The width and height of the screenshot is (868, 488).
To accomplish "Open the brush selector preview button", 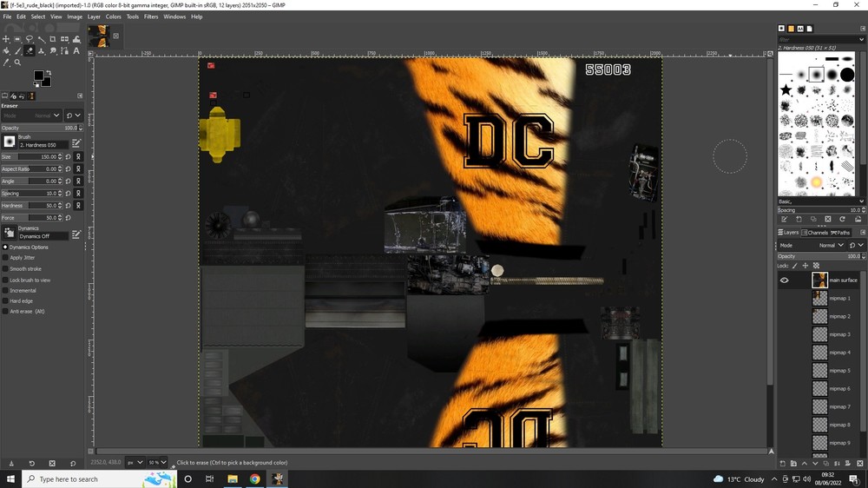I will 10,142.
